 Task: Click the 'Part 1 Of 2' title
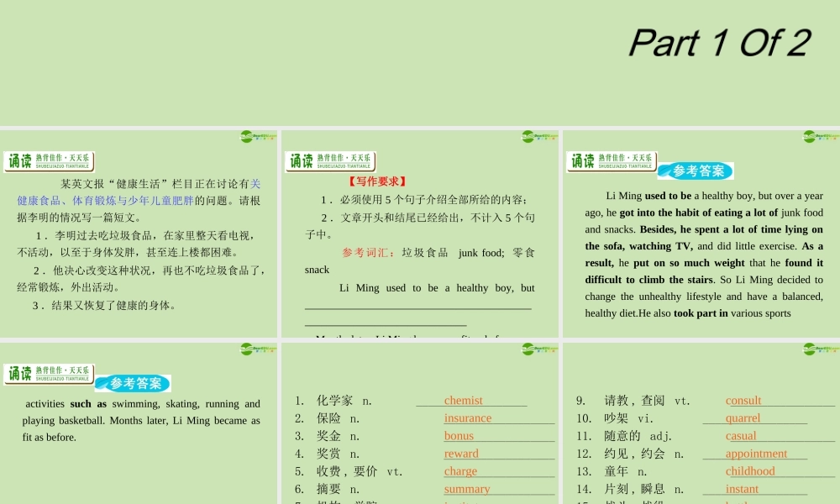pos(720,43)
